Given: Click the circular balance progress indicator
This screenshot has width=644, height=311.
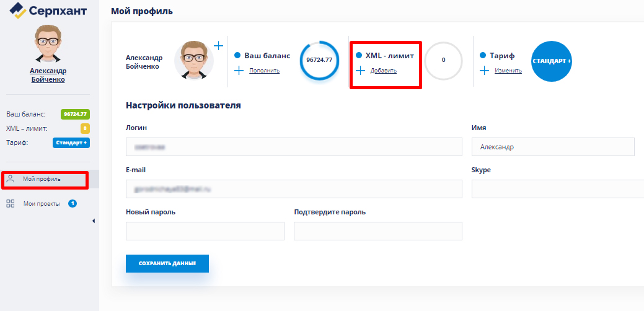Looking at the screenshot, I should [x=319, y=61].
